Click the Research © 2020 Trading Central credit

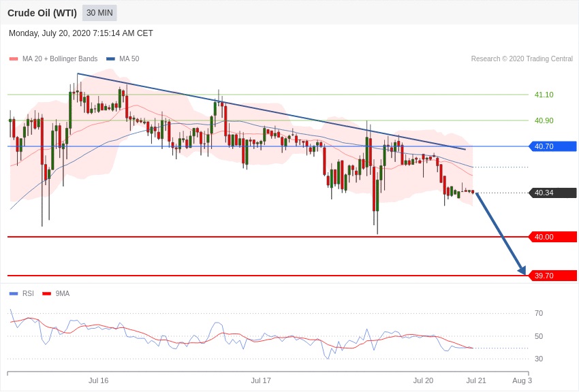(x=522, y=59)
